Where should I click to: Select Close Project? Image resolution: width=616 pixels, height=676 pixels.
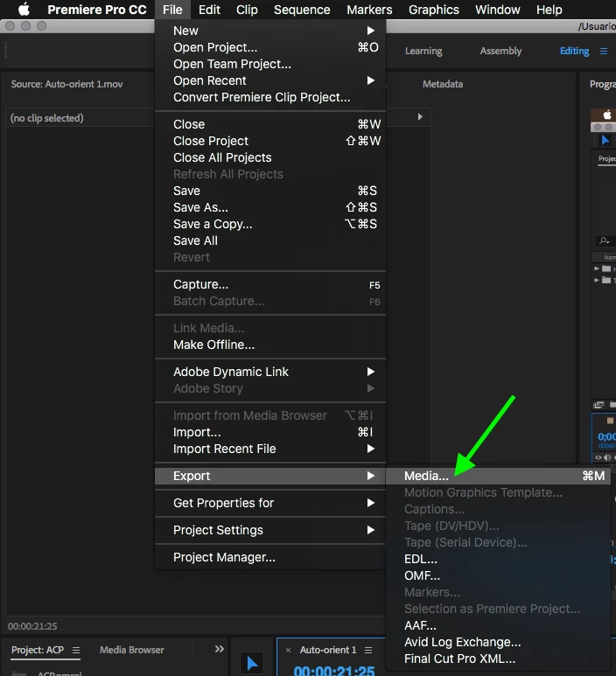pyautogui.click(x=270, y=141)
